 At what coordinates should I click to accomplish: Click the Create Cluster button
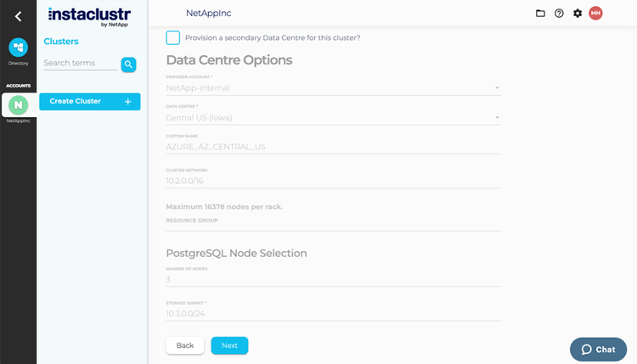89,102
